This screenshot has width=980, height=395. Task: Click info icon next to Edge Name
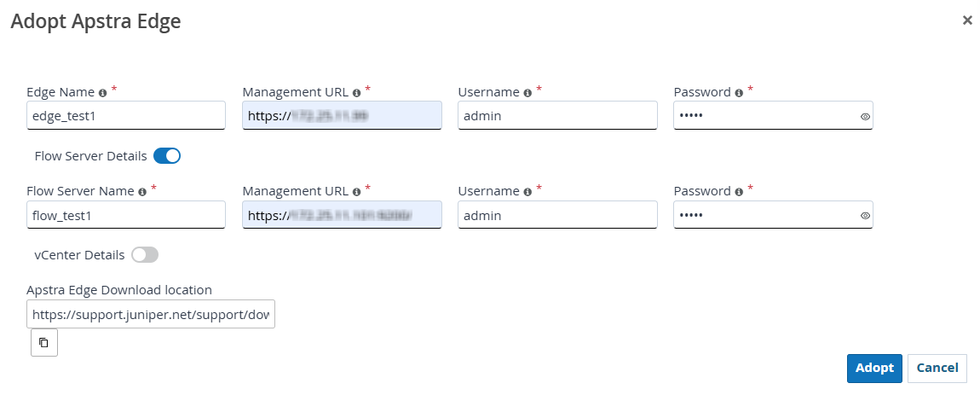[103, 92]
